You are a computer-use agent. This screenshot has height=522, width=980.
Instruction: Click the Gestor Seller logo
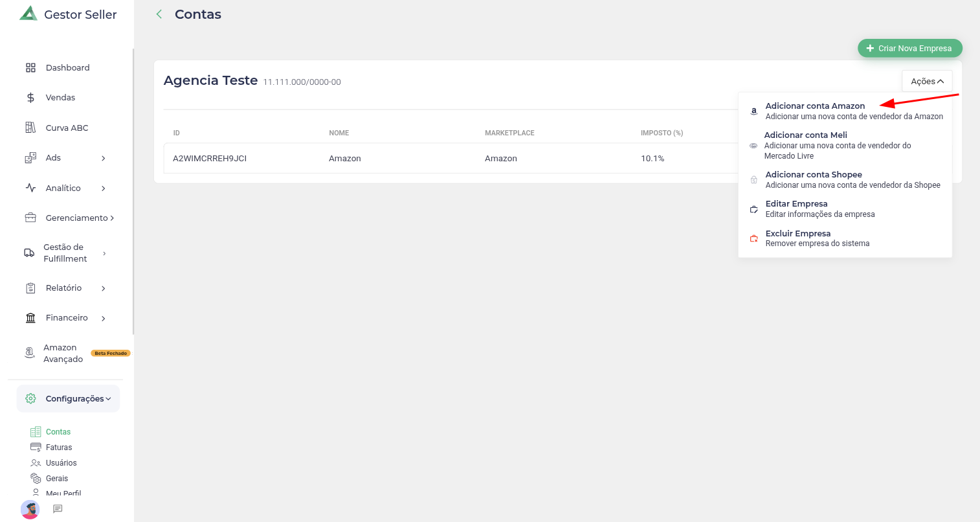(x=28, y=14)
